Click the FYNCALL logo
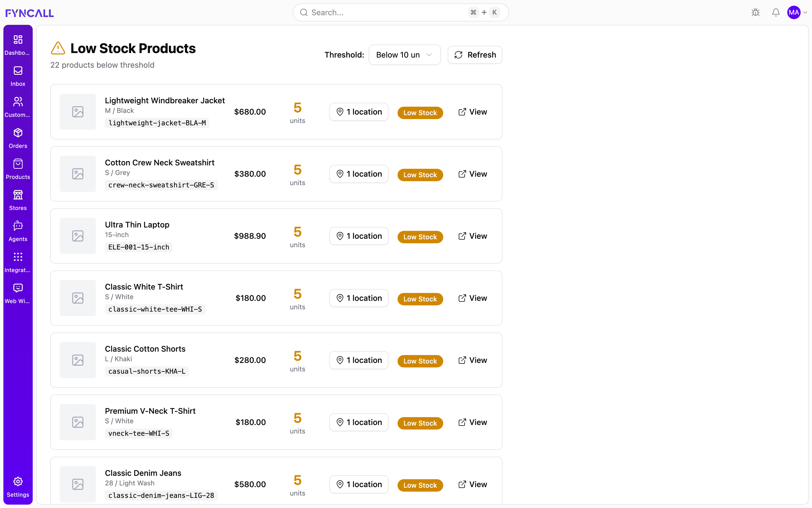The image size is (812, 508). tap(30, 13)
